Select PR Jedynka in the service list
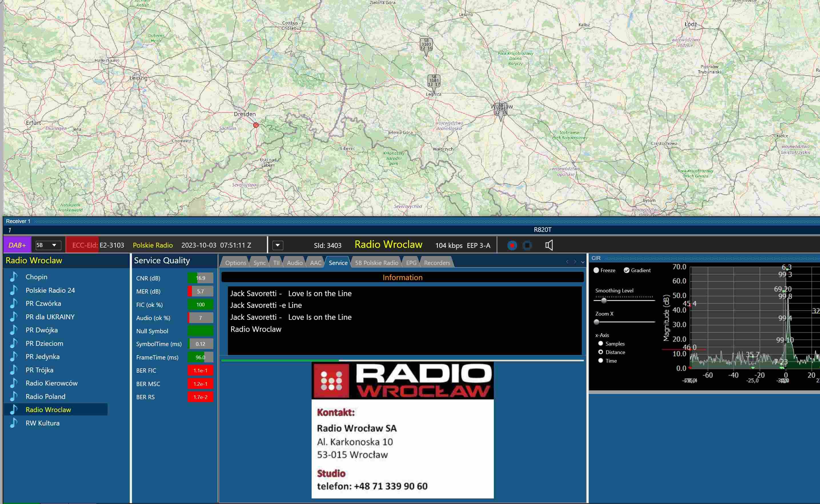 point(43,357)
